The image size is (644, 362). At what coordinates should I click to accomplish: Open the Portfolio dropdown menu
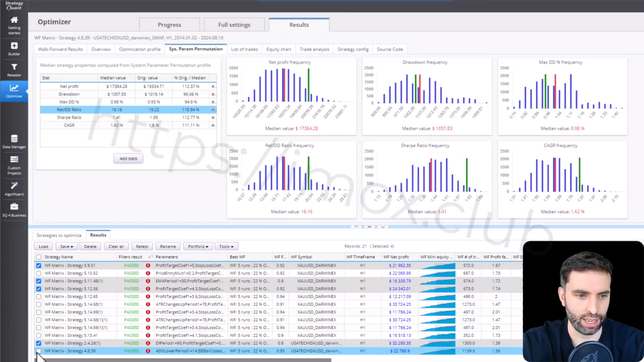pos(198,246)
